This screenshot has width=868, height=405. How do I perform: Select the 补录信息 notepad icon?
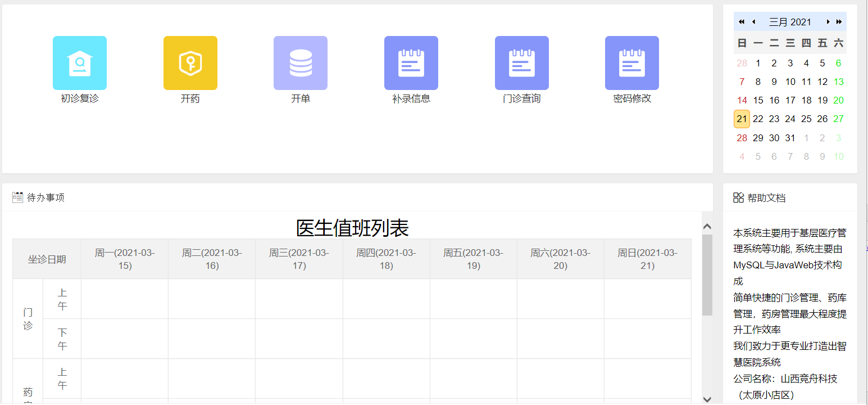[411, 63]
